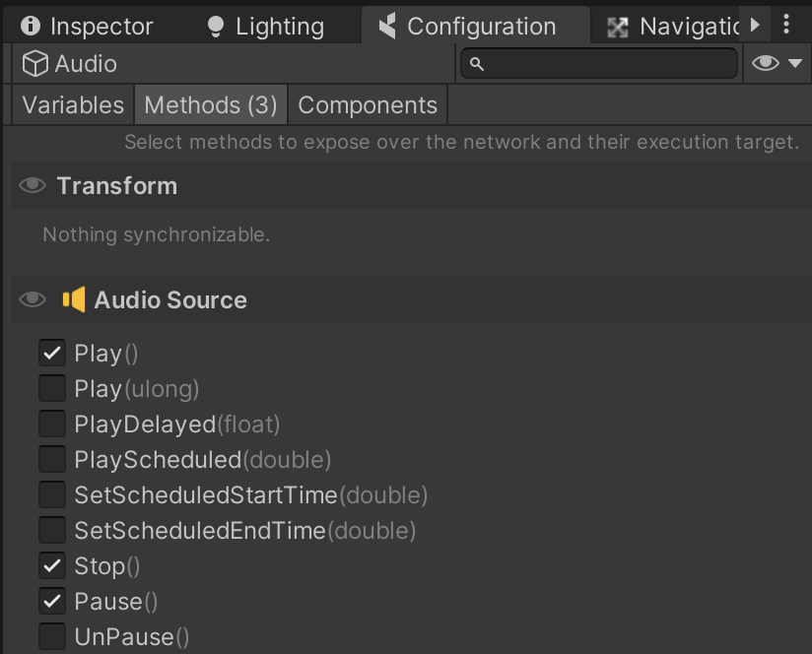This screenshot has width=812, height=654.
Task: Click the yellow Audio Source speaker icon
Action: (x=74, y=299)
